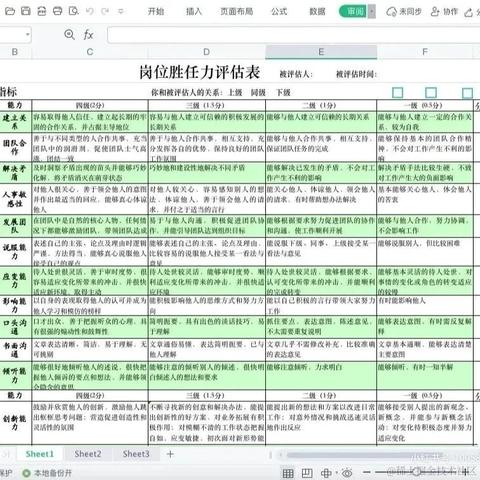The width and height of the screenshot is (480, 480).
Task: Toggle the reading mode crosshair icon
Action: (x=326, y=473)
